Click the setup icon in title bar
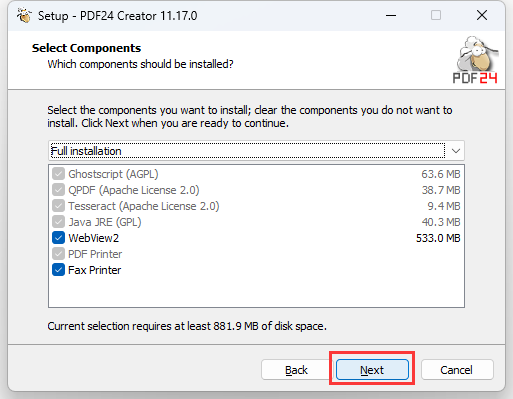This screenshot has height=399, width=513. [x=24, y=15]
